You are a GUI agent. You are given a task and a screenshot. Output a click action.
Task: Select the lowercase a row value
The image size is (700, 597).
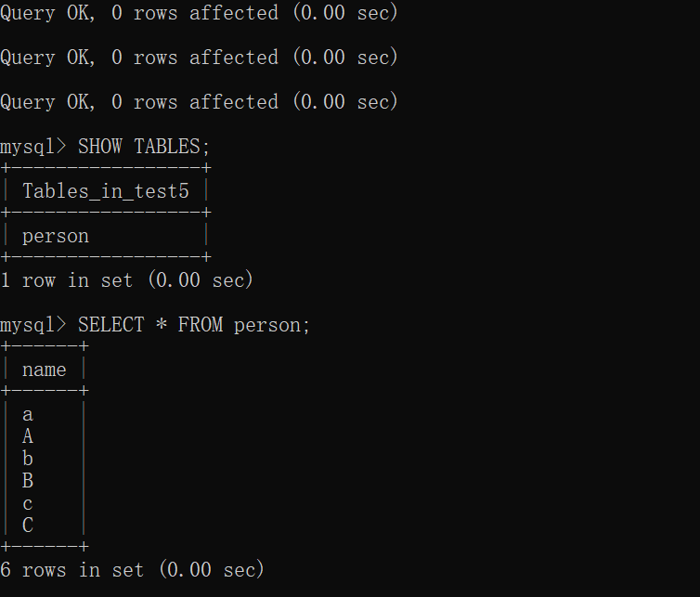coord(28,415)
